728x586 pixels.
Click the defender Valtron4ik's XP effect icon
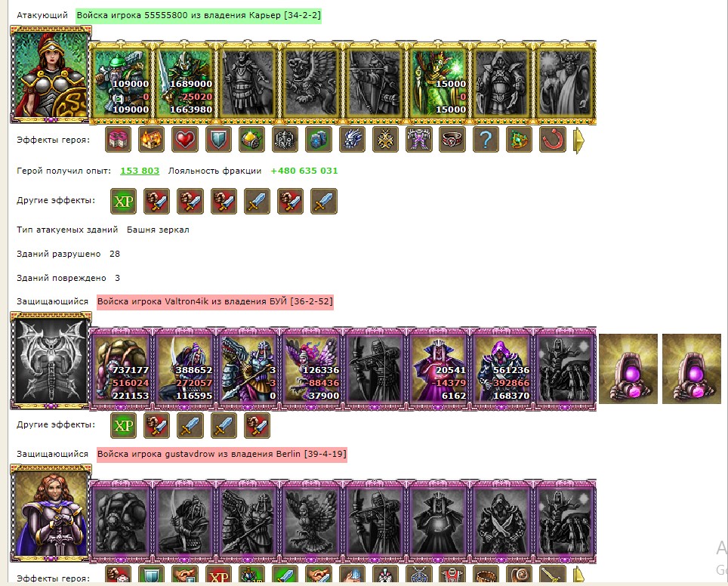(124, 425)
